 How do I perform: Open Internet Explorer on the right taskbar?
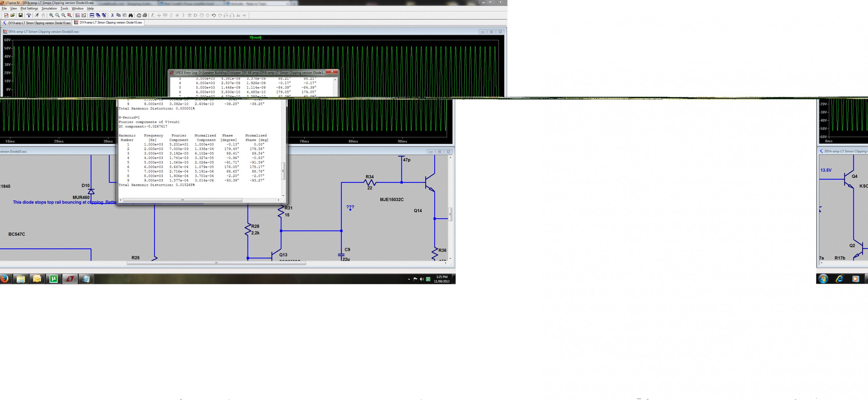839,279
